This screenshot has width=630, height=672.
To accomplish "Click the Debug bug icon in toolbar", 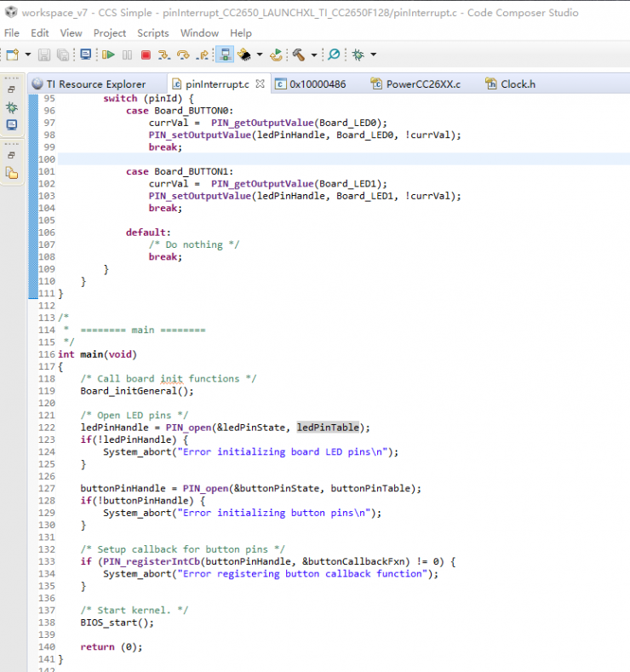I will tap(358, 55).
